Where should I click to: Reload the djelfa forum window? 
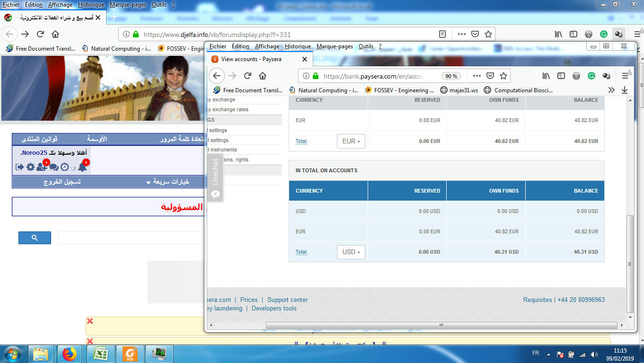40,34
